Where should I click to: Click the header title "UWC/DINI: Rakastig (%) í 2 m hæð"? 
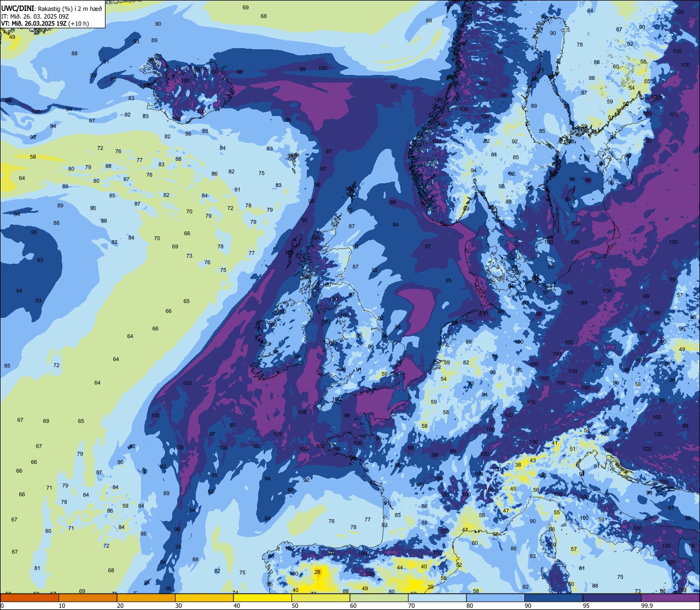coord(51,8)
